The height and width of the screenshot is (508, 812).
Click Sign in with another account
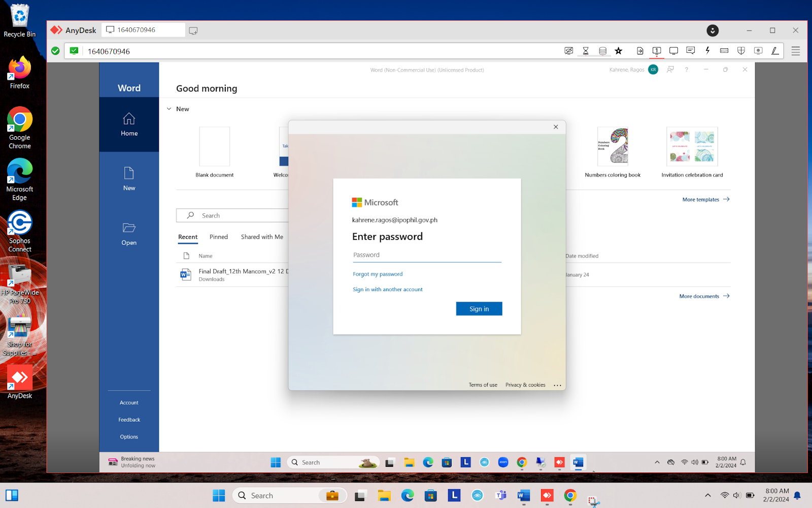[388, 290]
